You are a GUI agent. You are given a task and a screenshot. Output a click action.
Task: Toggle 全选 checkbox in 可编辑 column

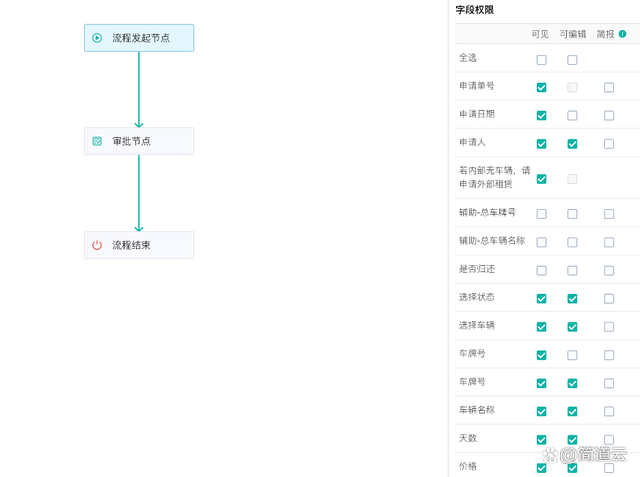[572, 60]
